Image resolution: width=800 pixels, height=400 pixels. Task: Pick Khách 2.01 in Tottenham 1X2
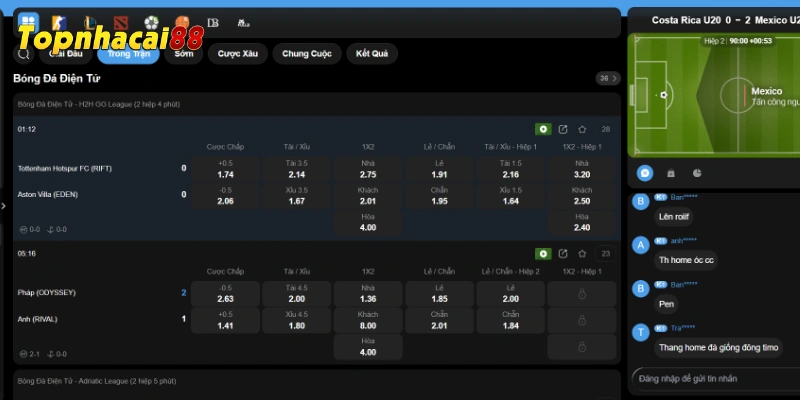pyautogui.click(x=368, y=196)
